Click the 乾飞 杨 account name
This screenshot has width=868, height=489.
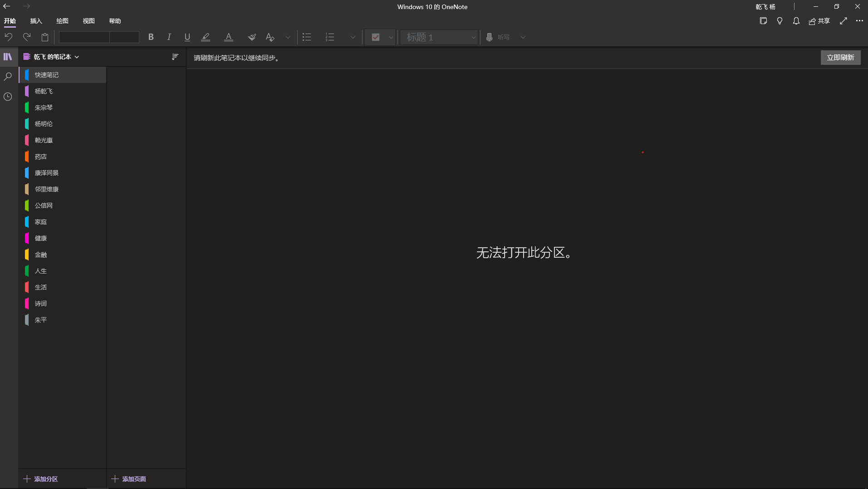765,7
